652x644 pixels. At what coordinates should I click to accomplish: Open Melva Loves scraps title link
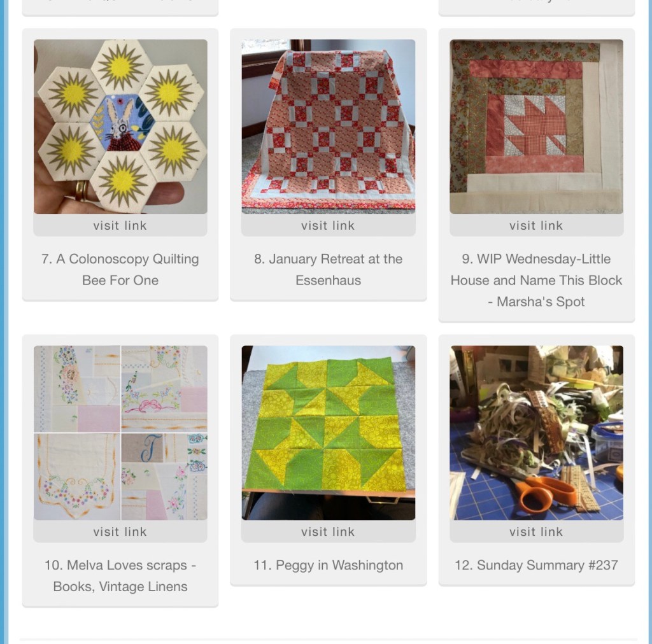(120, 575)
